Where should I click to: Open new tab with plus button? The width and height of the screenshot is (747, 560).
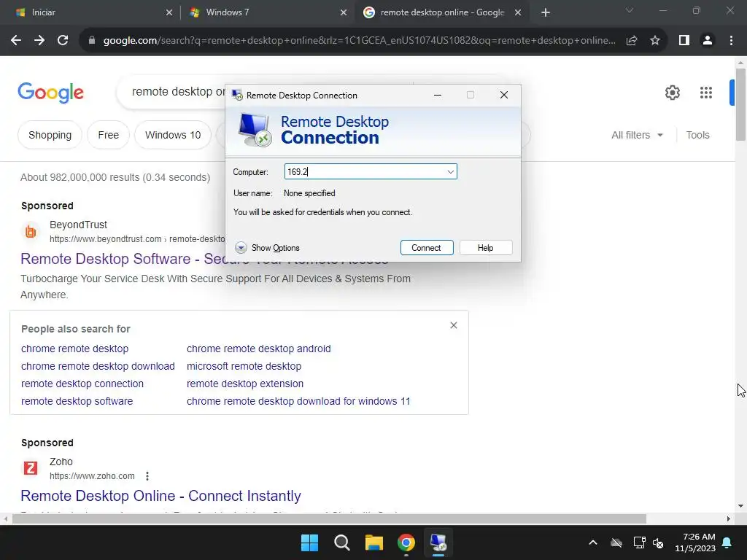[546, 13]
